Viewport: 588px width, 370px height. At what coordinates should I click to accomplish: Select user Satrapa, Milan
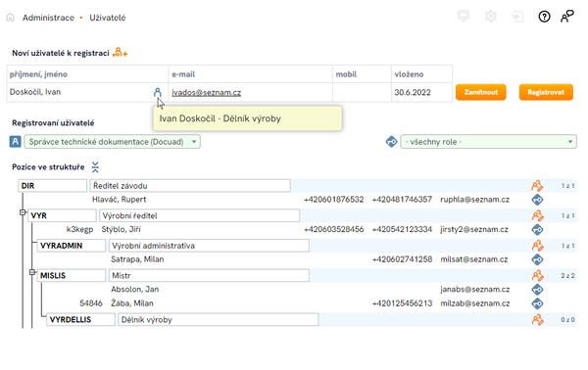coord(137,259)
